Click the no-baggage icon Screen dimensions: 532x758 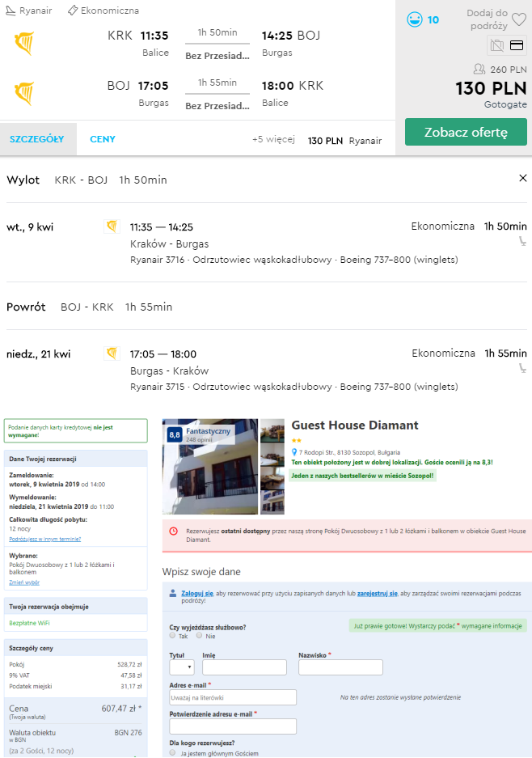pyautogui.click(x=496, y=45)
